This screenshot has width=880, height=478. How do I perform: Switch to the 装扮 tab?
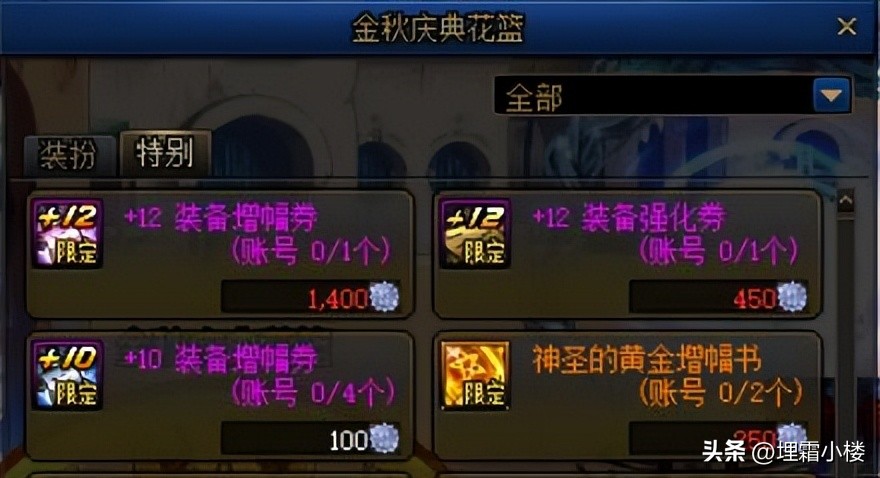tap(70, 155)
